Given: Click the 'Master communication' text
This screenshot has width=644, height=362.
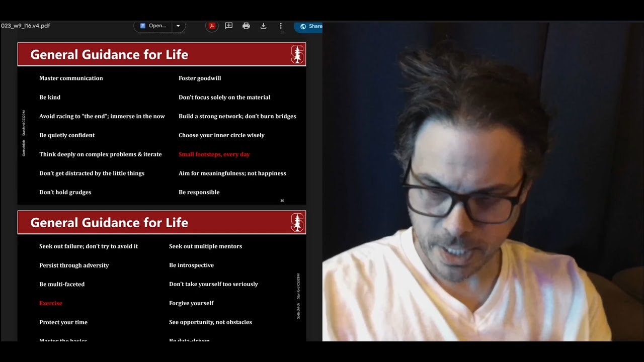Looking at the screenshot, I should (x=71, y=78).
